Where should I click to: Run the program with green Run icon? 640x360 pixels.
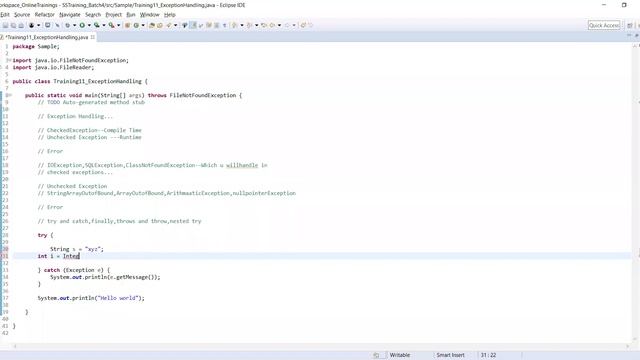pyautogui.click(x=82, y=25)
